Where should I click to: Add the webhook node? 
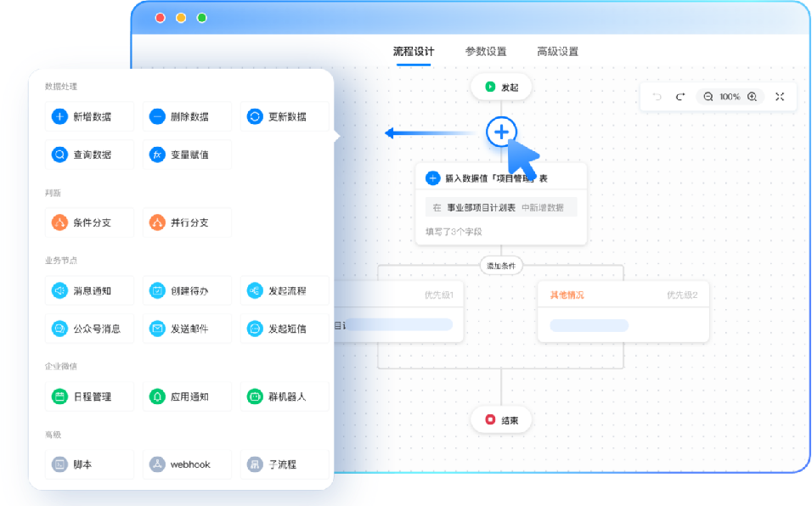pos(187,464)
